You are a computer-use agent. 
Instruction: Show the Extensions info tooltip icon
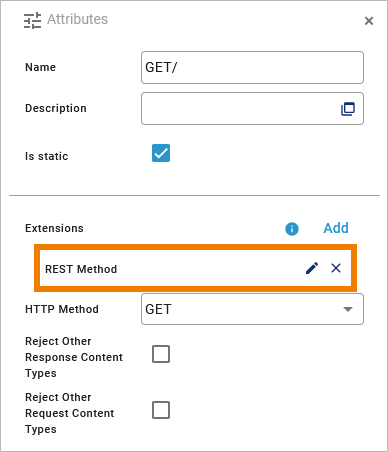tap(292, 229)
